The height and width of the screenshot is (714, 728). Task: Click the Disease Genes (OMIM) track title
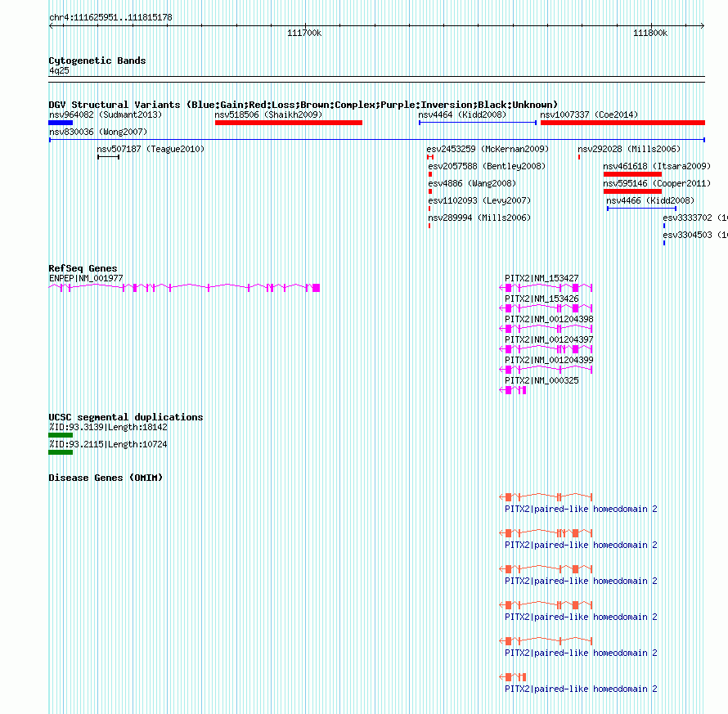[106, 478]
